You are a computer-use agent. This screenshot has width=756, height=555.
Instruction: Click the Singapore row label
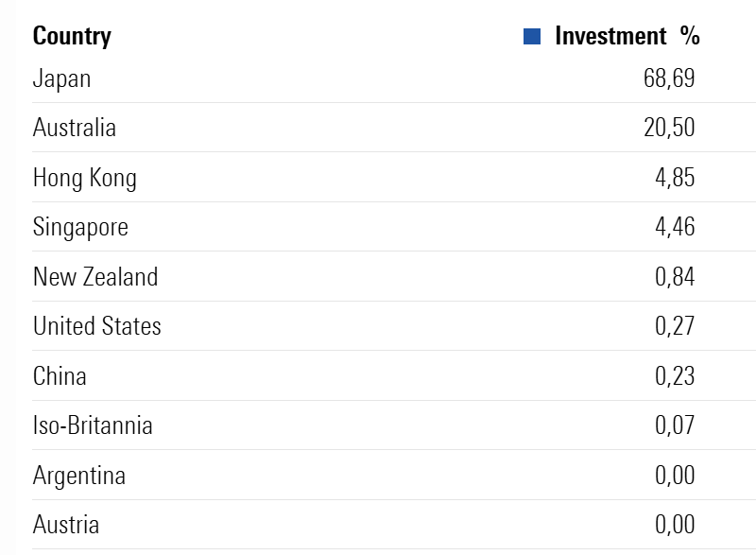coord(80,228)
